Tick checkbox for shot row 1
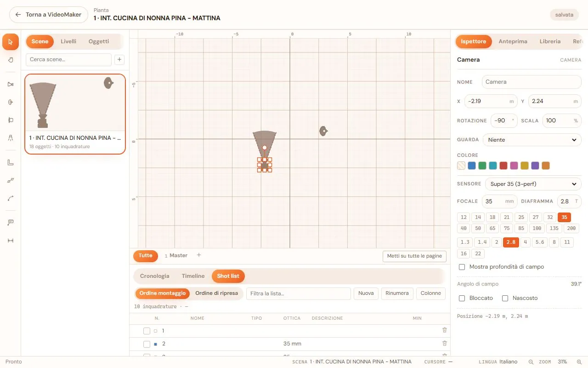Viewport: 588px width, 368px height. 147,331
